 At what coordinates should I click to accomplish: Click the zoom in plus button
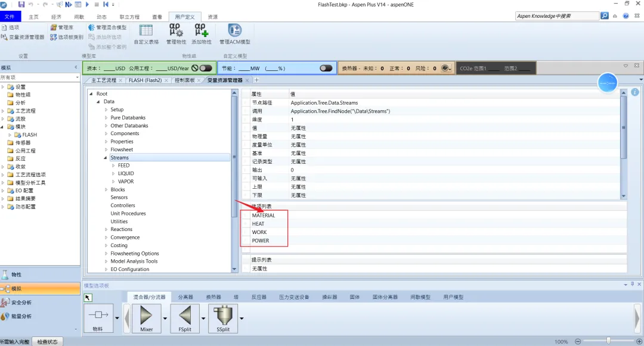[639, 341]
